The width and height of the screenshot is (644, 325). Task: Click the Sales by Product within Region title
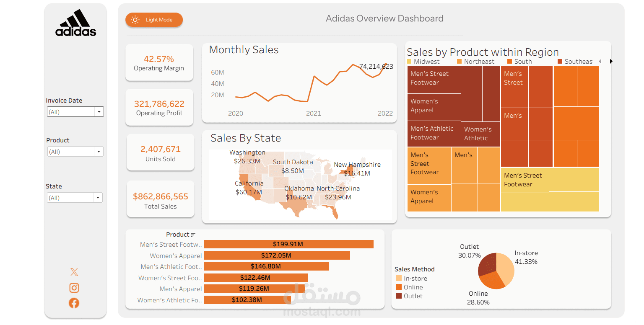[483, 52]
